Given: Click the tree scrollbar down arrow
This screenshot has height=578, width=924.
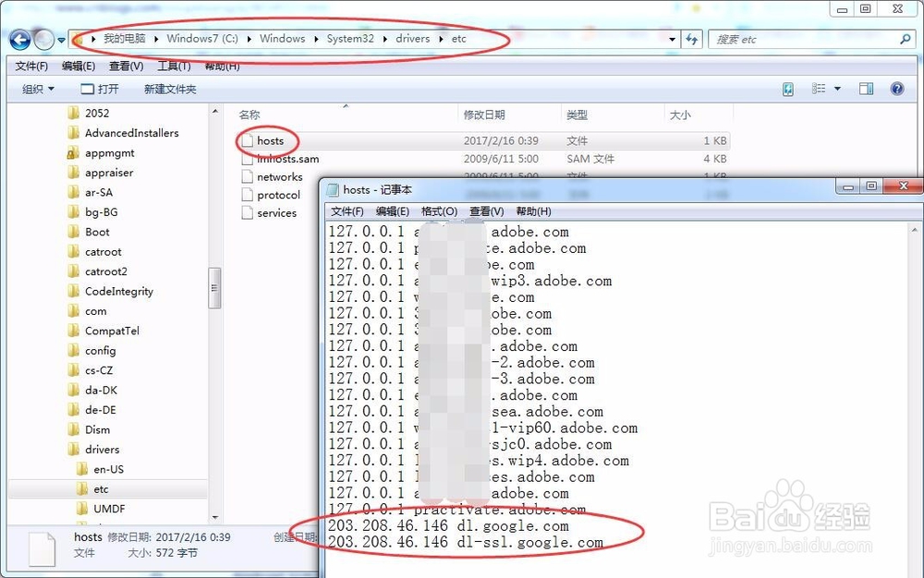Looking at the screenshot, I should [x=215, y=517].
